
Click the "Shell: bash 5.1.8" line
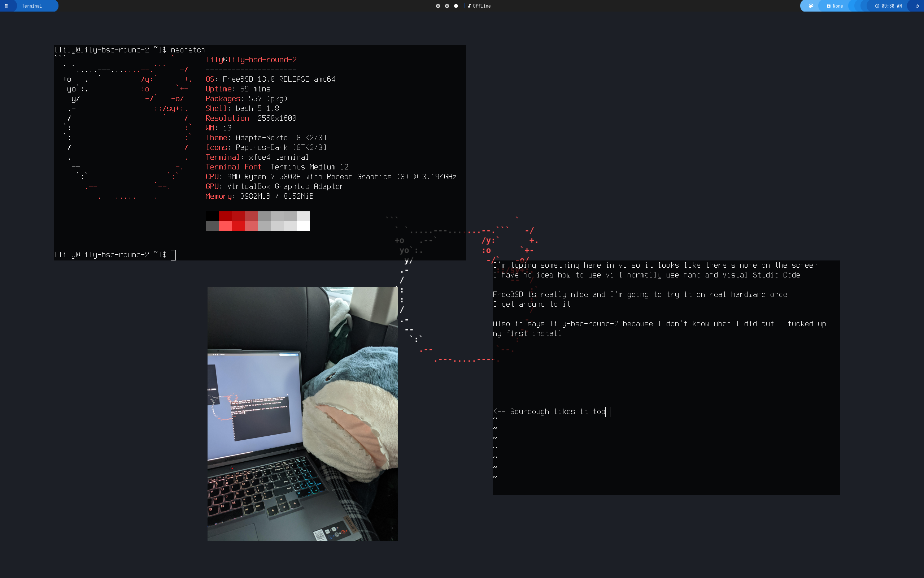[x=242, y=109]
